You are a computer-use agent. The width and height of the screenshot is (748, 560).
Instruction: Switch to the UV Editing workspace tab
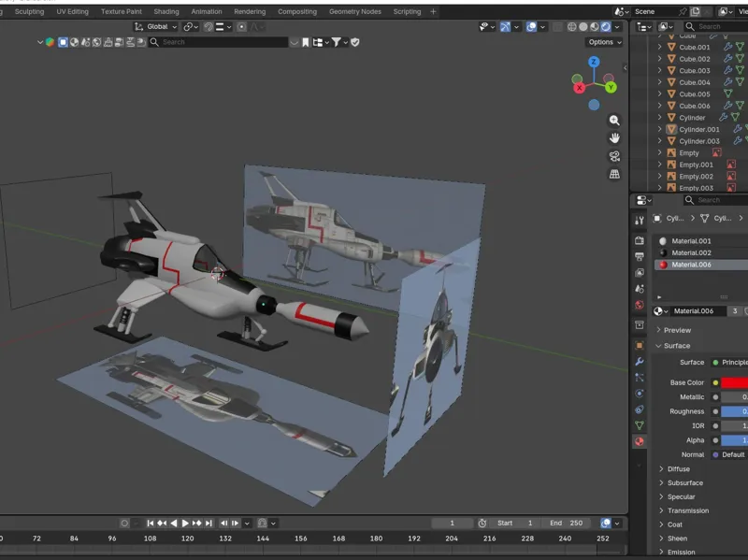(x=73, y=11)
